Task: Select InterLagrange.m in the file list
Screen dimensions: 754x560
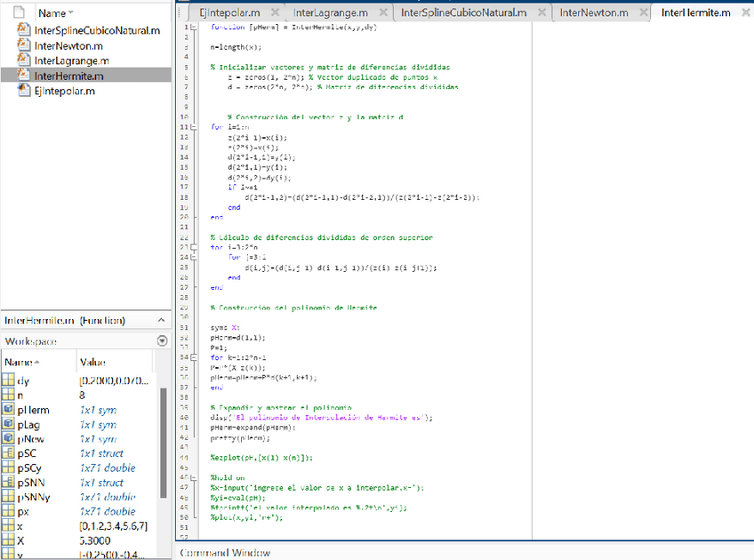Action: coord(71,60)
